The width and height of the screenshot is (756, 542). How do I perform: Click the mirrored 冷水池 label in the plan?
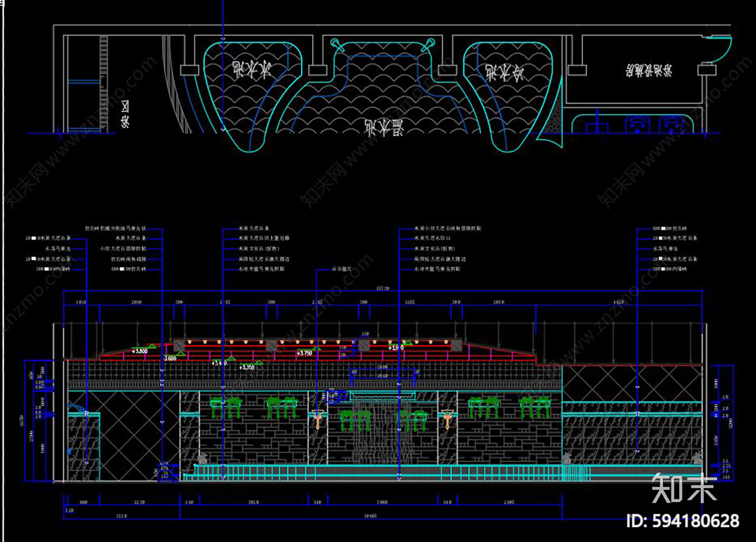pos(504,72)
